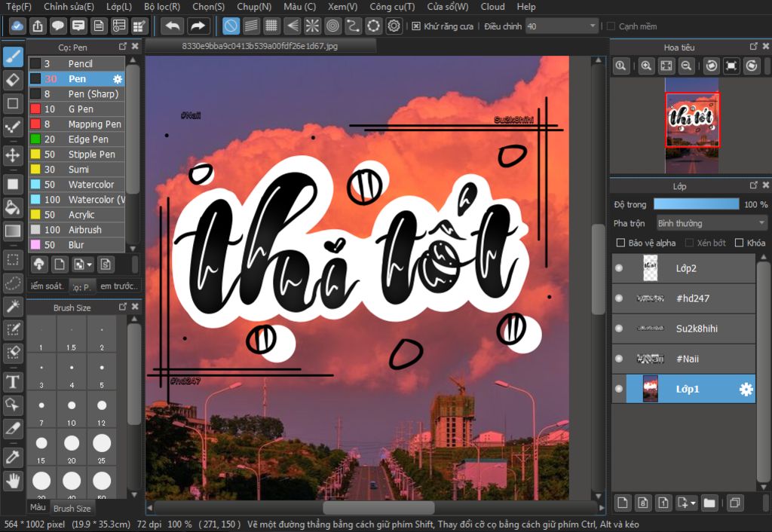
Task: Hide the #hd247 layer
Action: point(619,298)
